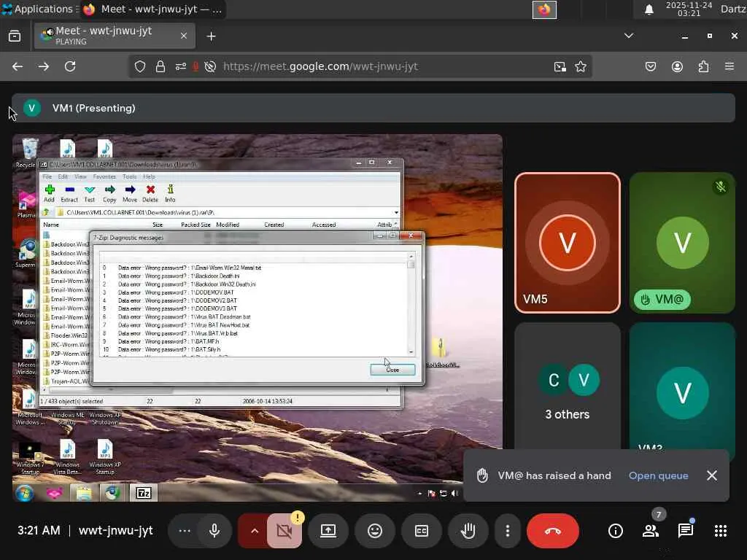Image resolution: width=747 pixels, height=560 pixels.
Task: Click the Extract tool in 7-Zip toolbar
Action: [x=69, y=194]
